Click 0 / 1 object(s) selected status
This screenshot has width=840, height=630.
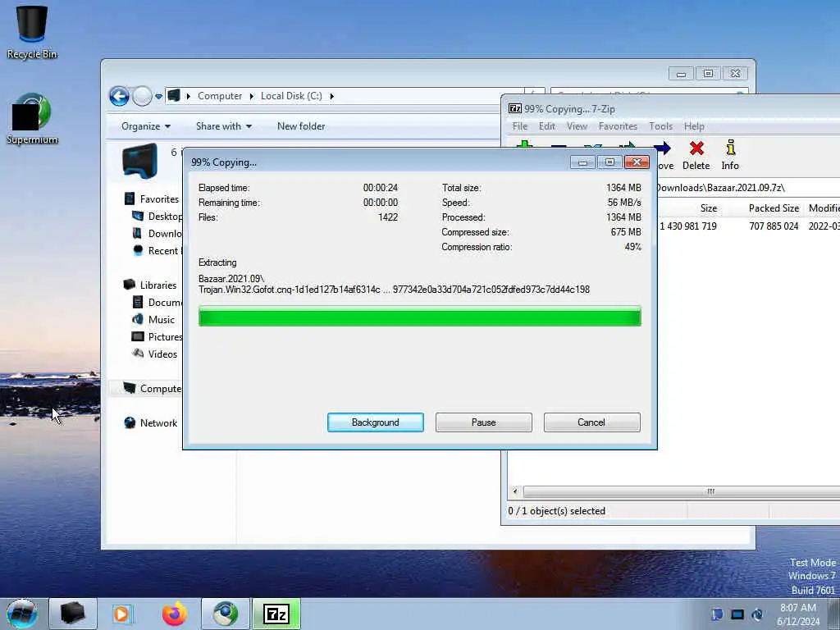(557, 511)
